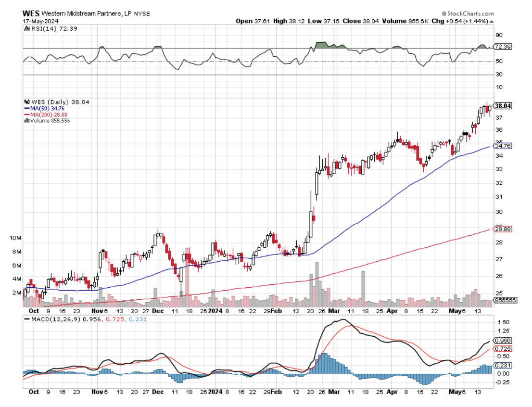
Task: Click the 6M volume axis label
Action: pyautogui.click(x=17, y=266)
